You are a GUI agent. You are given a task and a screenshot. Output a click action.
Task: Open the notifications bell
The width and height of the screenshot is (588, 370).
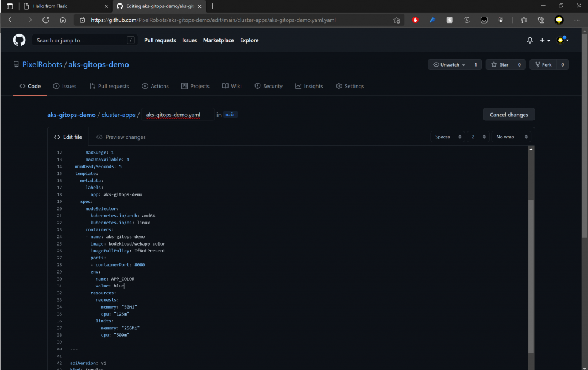[x=529, y=40]
